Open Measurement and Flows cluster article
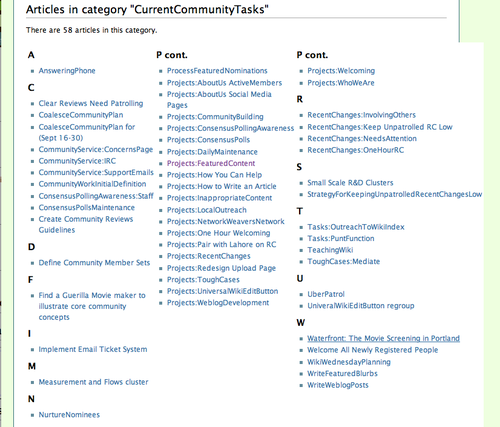 coord(93,382)
